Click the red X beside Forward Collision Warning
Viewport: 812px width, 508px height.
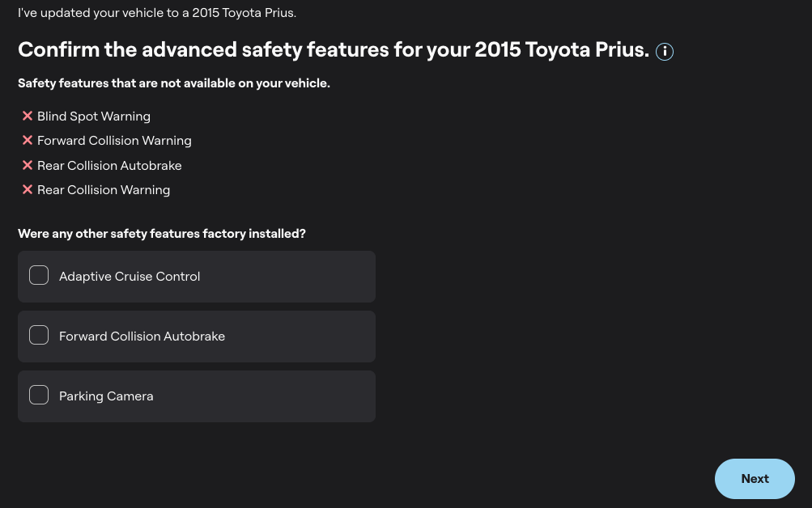click(x=28, y=141)
